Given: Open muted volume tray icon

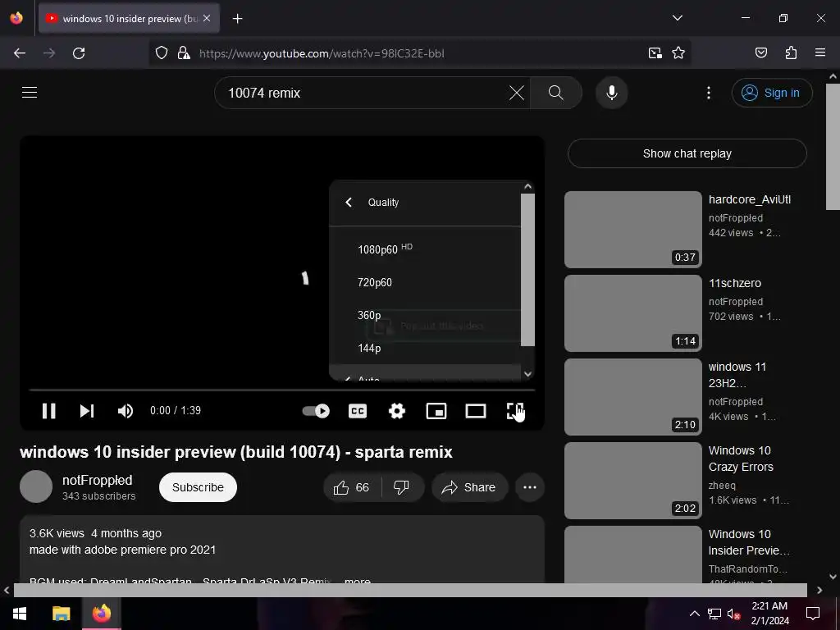Looking at the screenshot, I should [734, 614].
